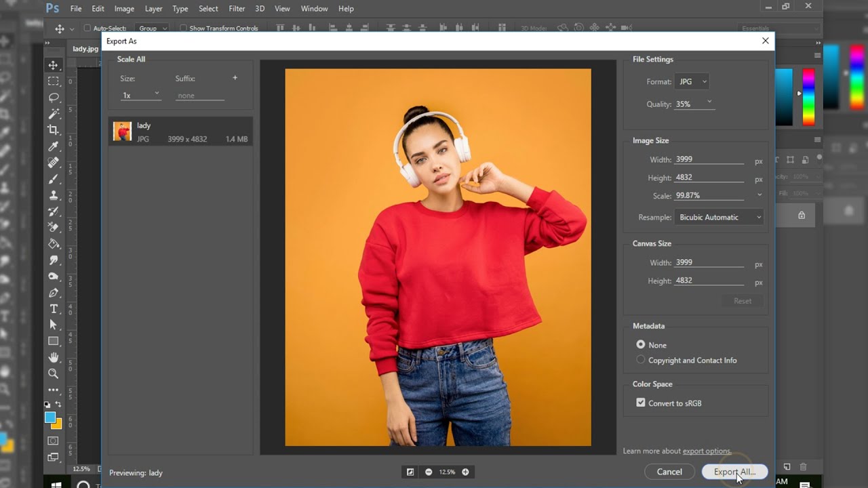868x488 pixels.
Task: Open the Essentials workspace dropdown
Action: pyautogui.click(x=780, y=28)
